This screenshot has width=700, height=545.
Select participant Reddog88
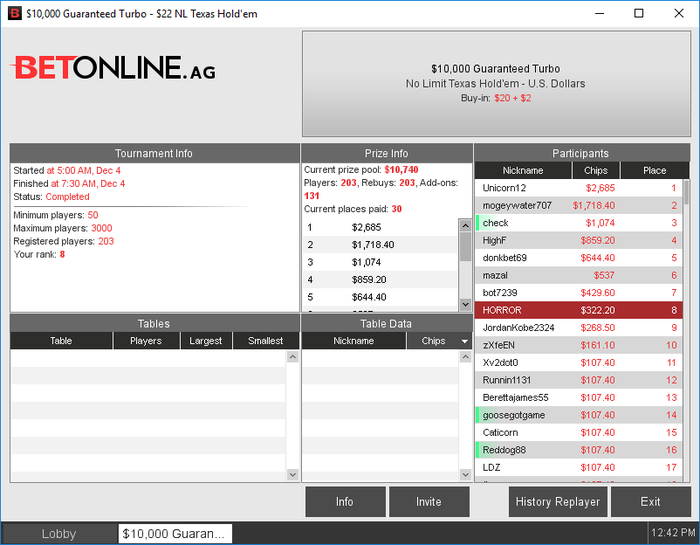click(579, 449)
